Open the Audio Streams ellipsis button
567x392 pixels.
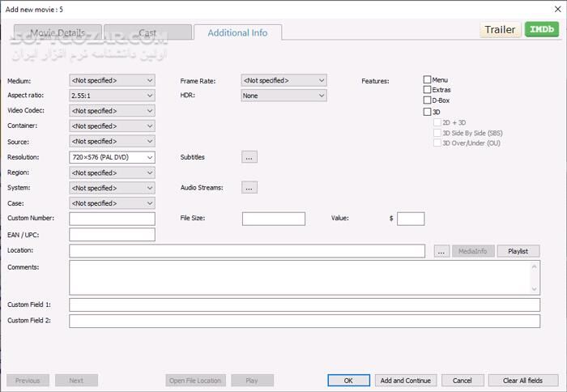[249, 188]
